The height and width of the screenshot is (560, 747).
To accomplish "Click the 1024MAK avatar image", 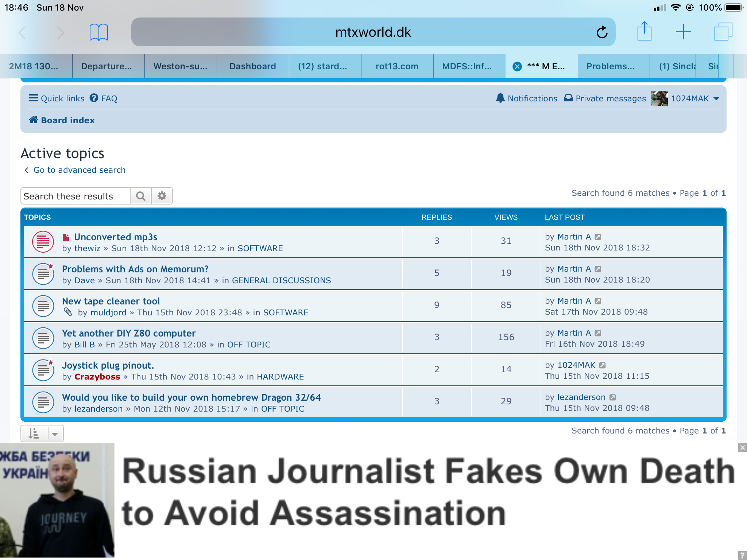I will 659,98.
